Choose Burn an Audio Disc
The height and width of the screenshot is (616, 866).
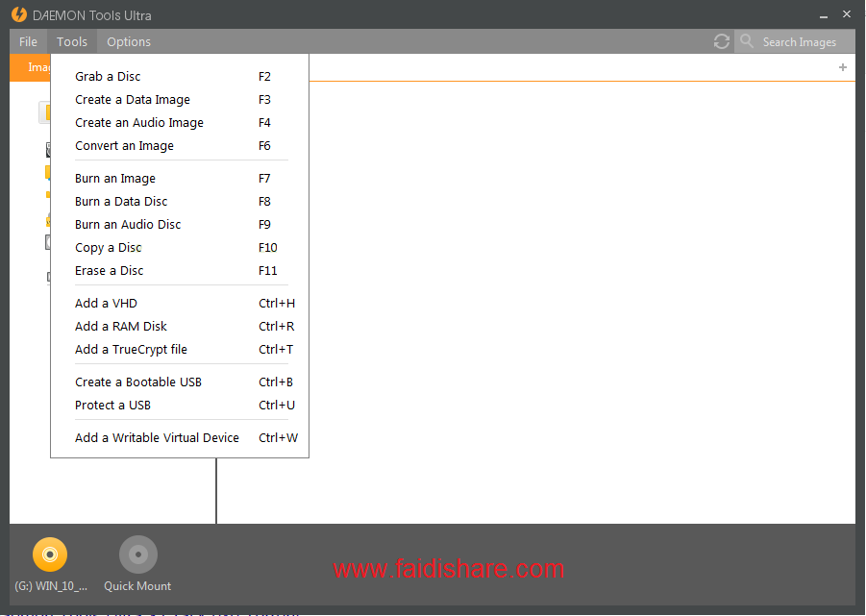pos(128,224)
